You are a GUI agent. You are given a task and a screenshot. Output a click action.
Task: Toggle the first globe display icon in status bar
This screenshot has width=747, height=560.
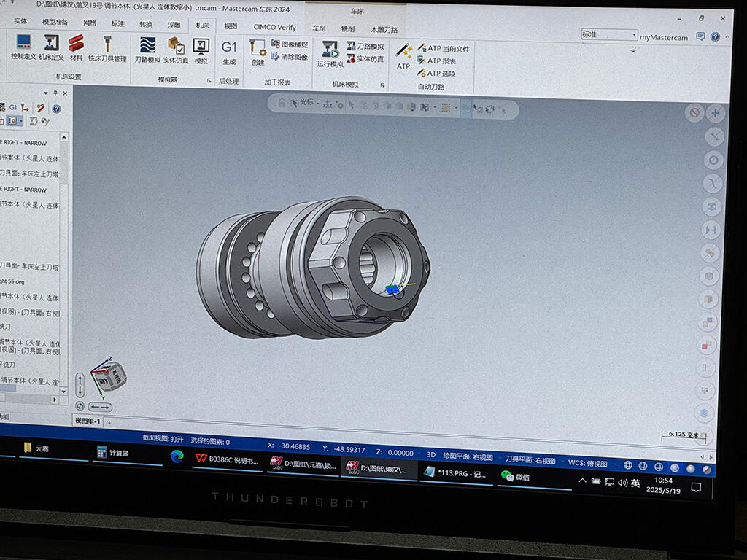tap(628, 465)
